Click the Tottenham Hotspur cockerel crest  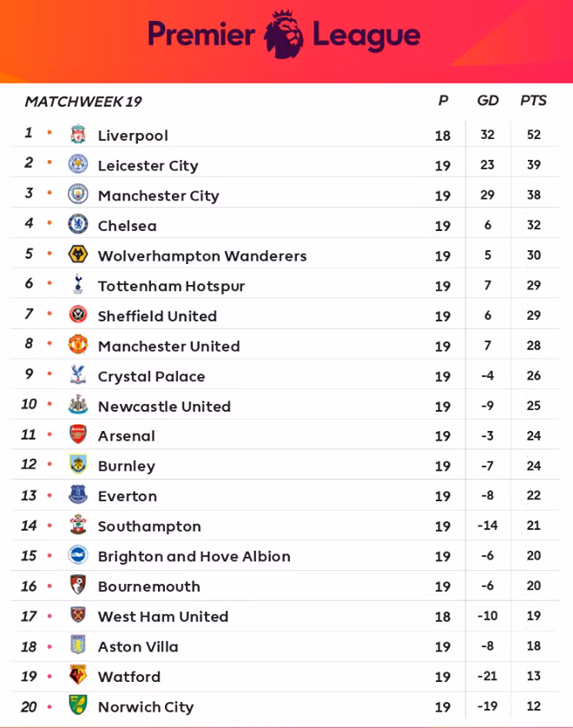point(78,284)
